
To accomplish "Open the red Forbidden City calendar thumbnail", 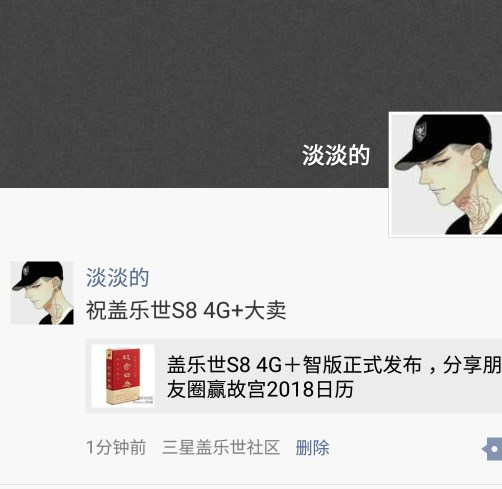I will 123,376.
